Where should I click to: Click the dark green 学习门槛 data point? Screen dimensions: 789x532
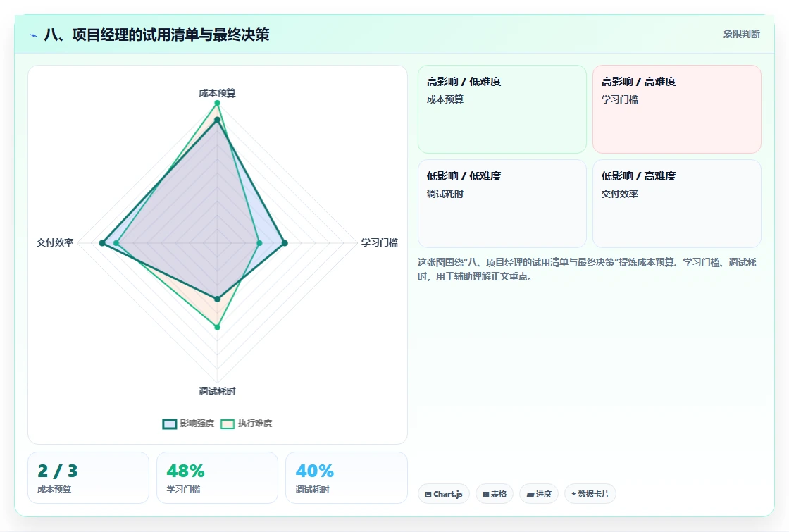click(x=285, y=243)
